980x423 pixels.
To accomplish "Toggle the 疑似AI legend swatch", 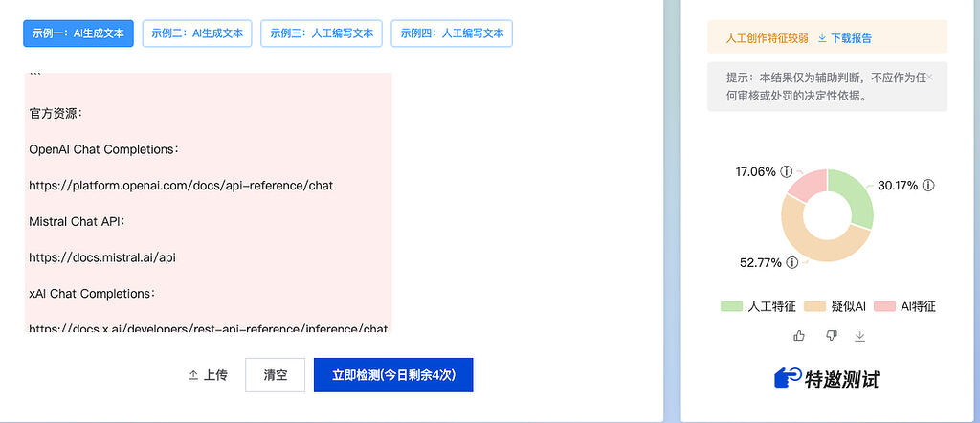I will pyautogui.click(x=815, y=306).
